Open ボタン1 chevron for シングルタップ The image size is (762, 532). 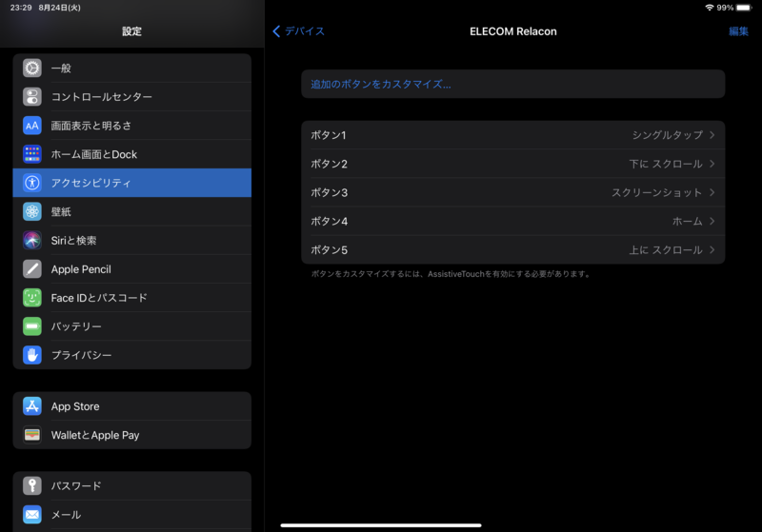point(712,135)
